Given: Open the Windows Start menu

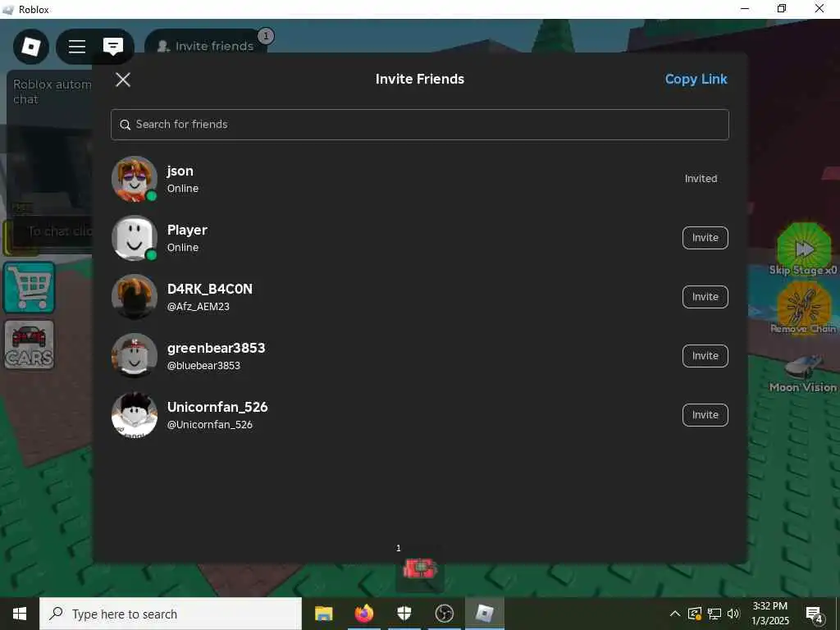Looking at the screenshot, I should 20,614.
